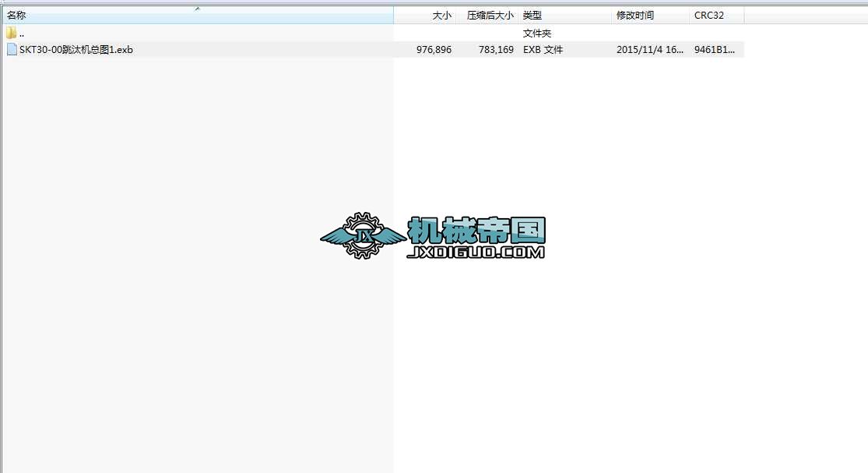Click the 文件夹 type cell

(x=537, y=34)
